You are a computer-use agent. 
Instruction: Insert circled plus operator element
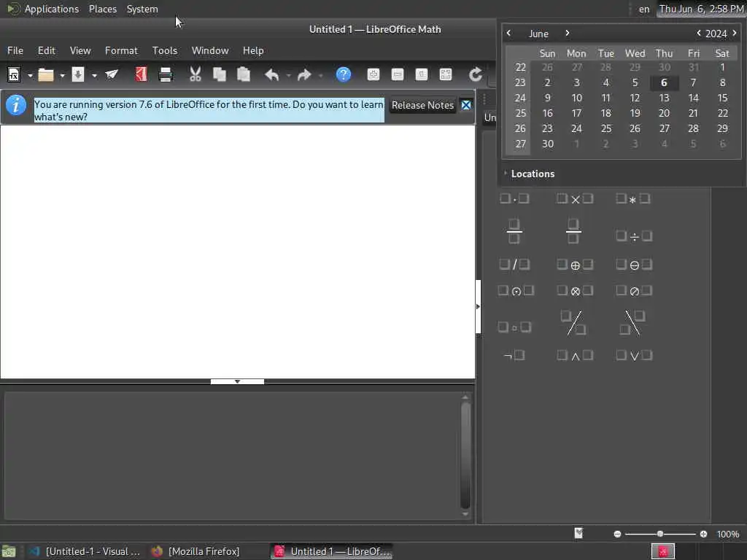tap(575, 264)
